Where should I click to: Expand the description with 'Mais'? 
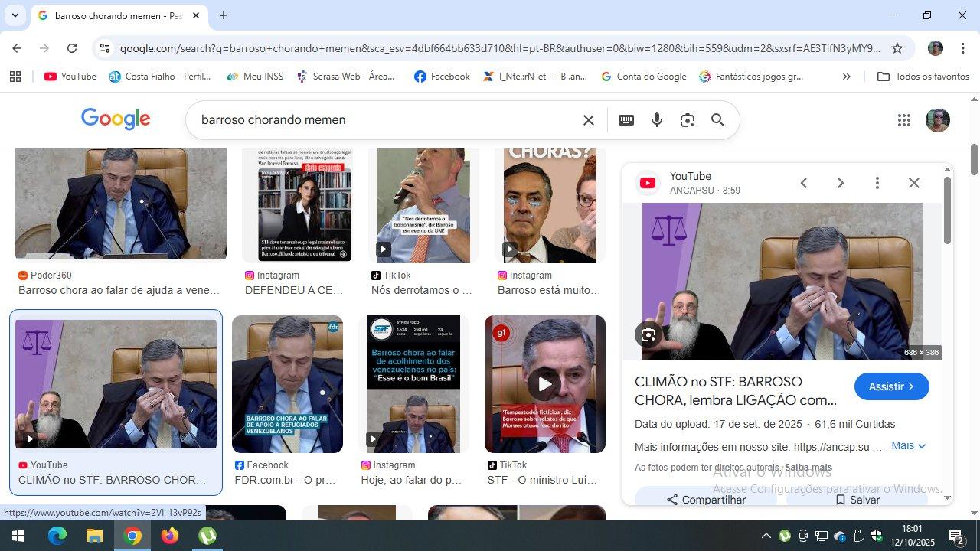[x=908, y=445]
